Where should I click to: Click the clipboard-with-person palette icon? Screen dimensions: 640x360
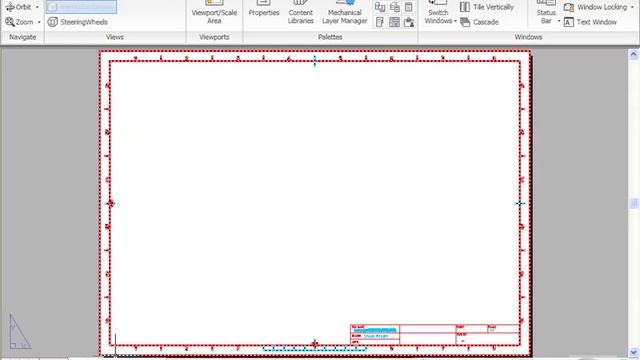click(x=409, y=22)
